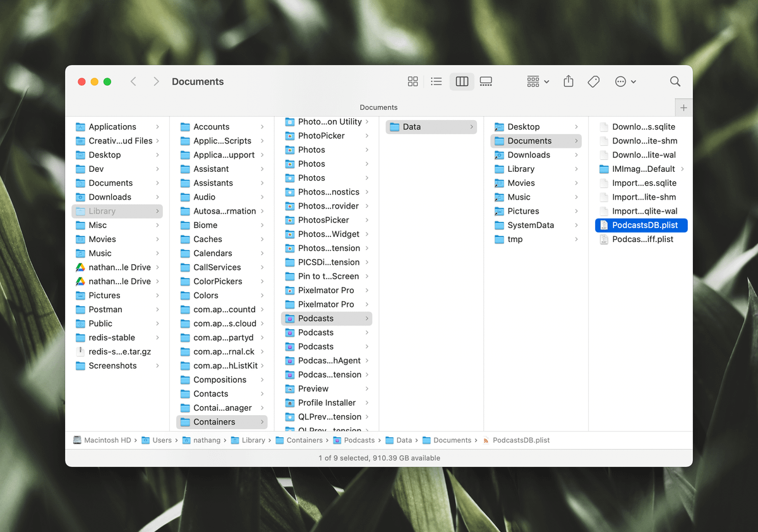Image resolution: width=758 pixels, height=532 pixels.
Task: Switch to gallery view
Action: (486, 82)
